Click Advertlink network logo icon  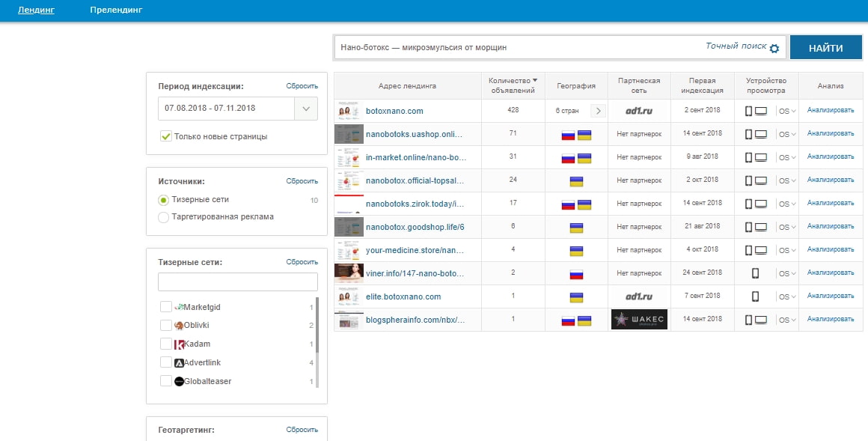pyautogui.click(x=179, y=363)
